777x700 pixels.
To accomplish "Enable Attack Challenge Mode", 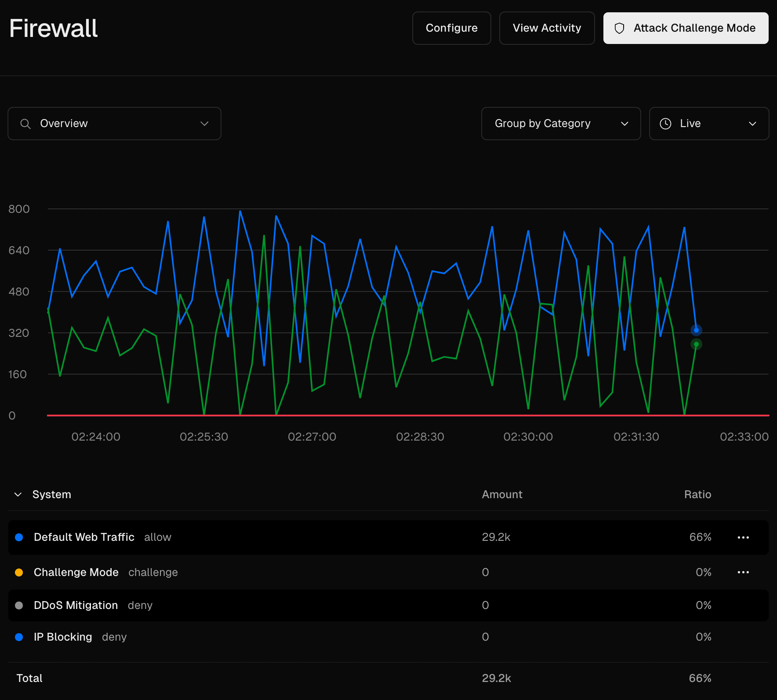I will tap(686, 28).
